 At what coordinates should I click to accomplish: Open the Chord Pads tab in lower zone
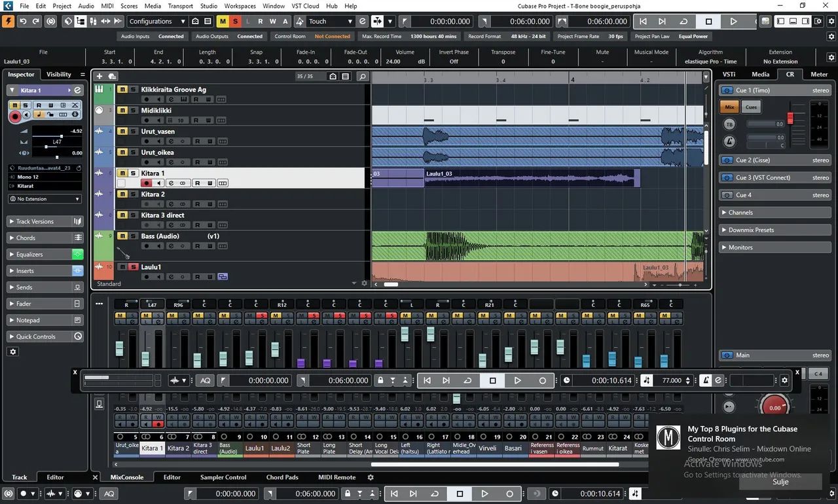(x=282, y=477)
